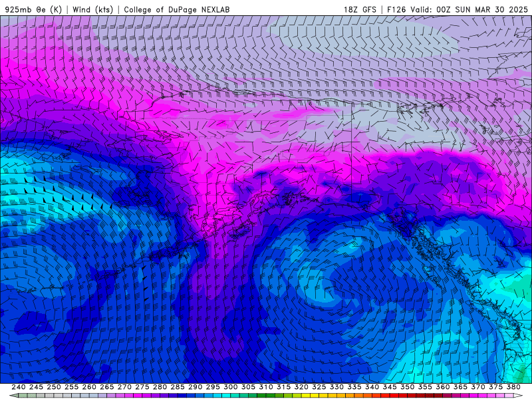Click the 300 value on the color scale
Image resolution: width=532 pixels, height=399 pixels.
point(230,387)
